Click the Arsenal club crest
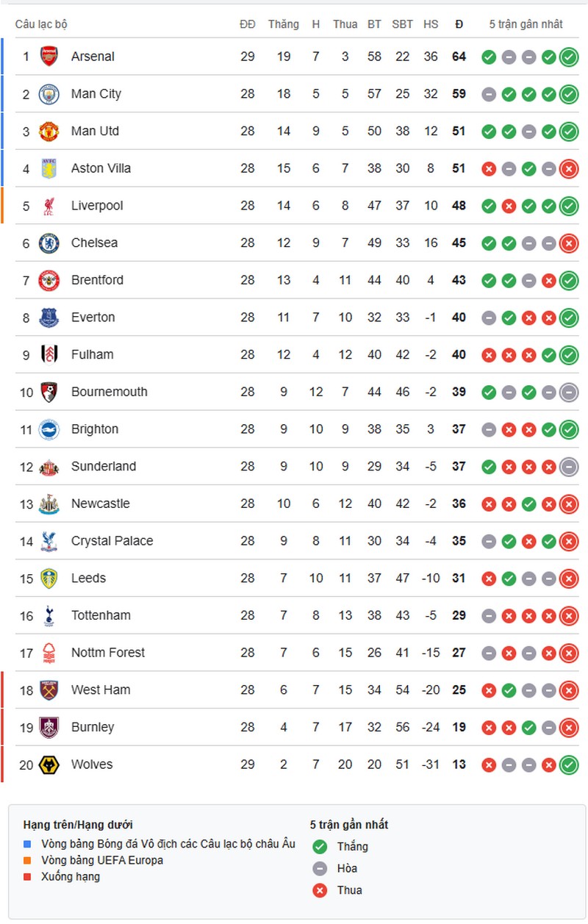Viewport: 588px width, 924px height. tap(49, 57)
